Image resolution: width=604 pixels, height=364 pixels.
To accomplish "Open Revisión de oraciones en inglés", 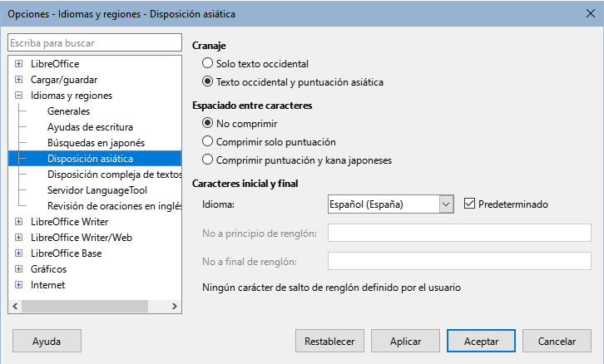I will (115, 206).
